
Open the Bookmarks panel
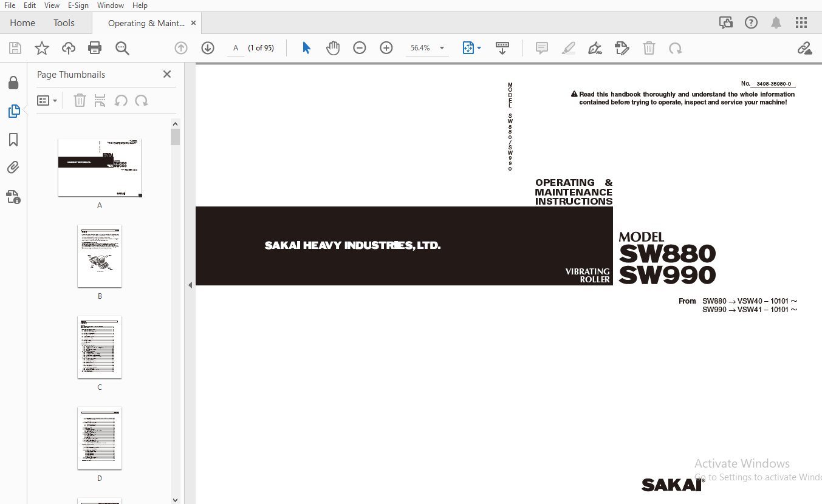13,140
